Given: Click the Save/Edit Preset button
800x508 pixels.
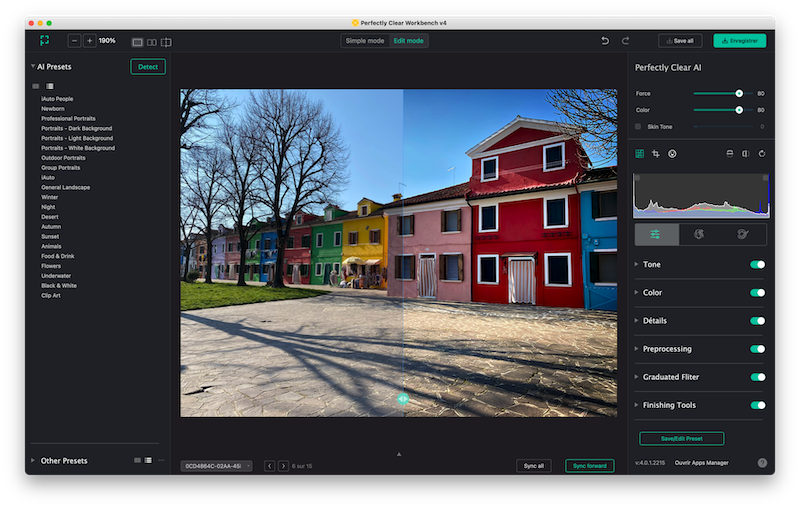Looking at the screenshot, I should pos(682,439).
